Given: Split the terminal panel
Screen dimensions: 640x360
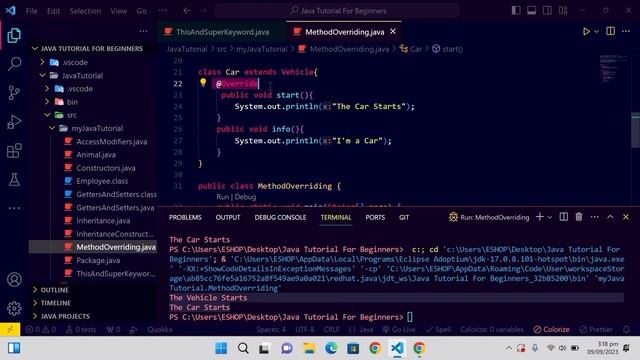Looking at the screenshot, I should (564, 217).
